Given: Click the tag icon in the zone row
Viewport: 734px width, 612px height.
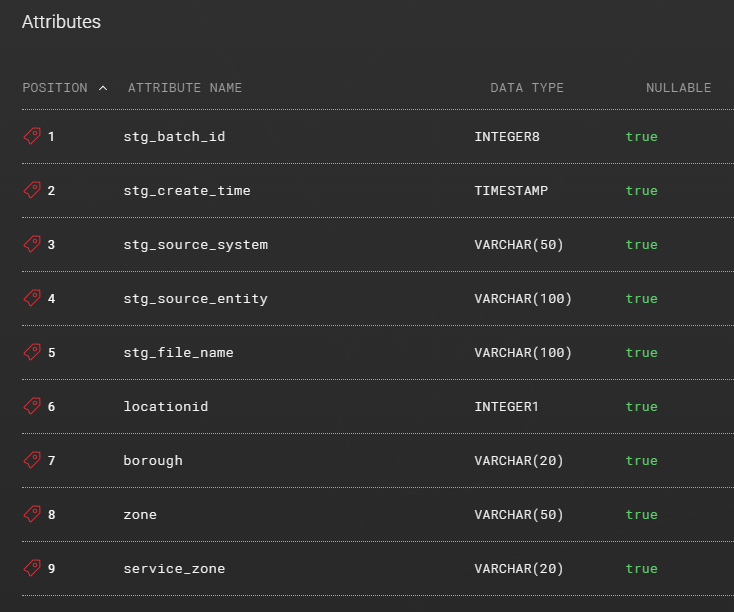Looking at the screenshot, I should [x=32, y=514].
